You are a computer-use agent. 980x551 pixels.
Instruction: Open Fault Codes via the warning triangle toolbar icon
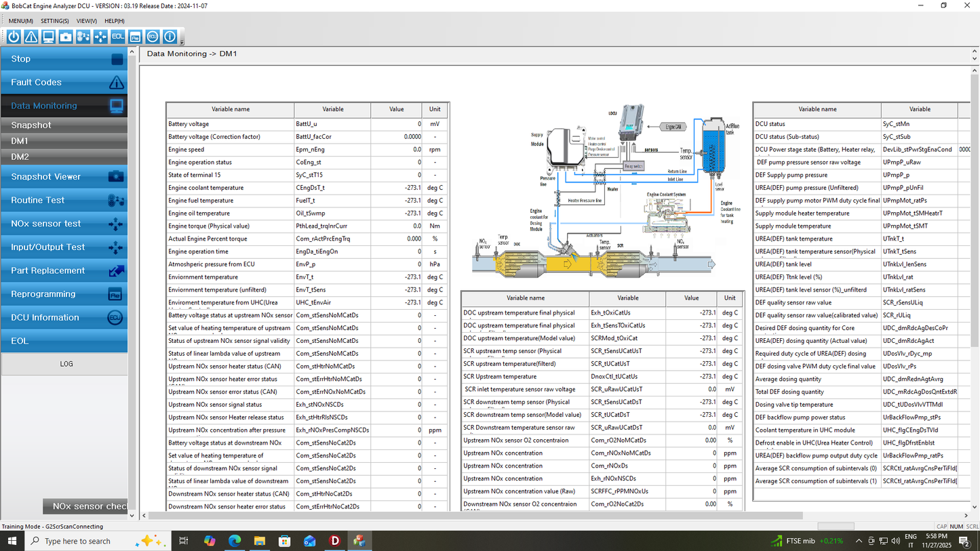coord(31,37)
